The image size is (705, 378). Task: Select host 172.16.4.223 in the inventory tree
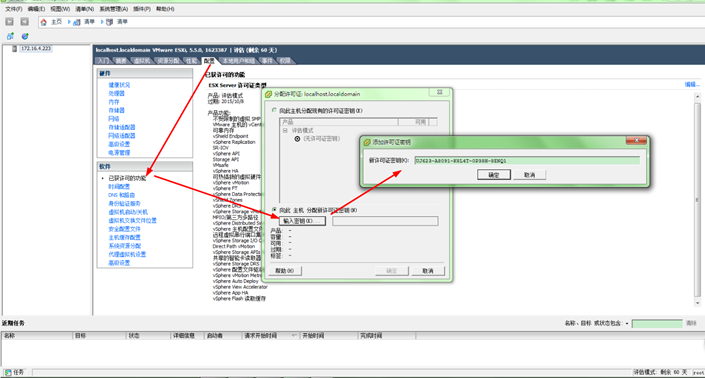click(x=36, y=49)
